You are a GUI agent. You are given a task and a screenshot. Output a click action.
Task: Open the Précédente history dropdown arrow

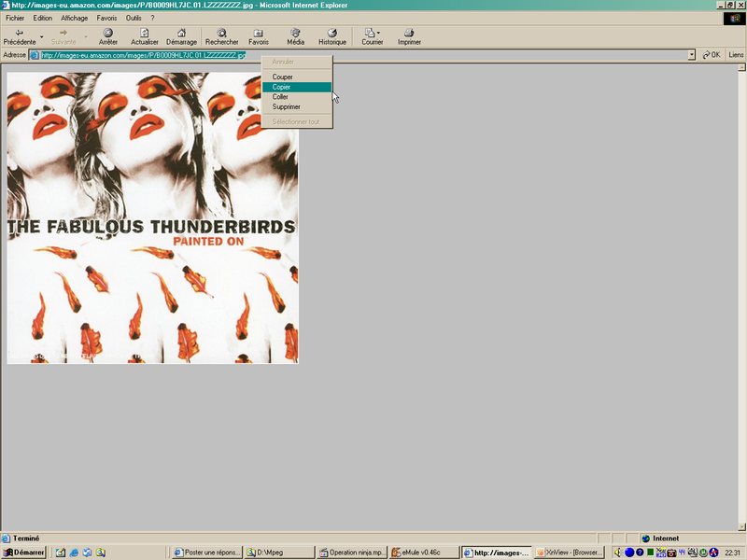point(42,36)
